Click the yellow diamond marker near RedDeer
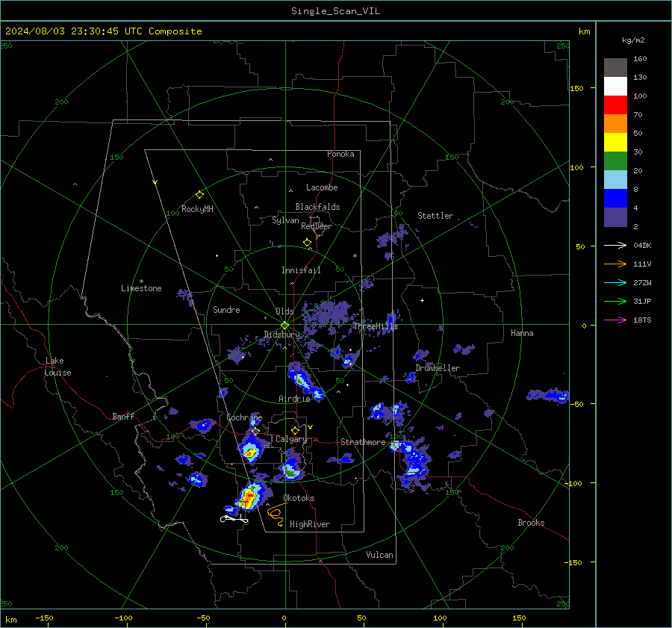 coord(307,243)
